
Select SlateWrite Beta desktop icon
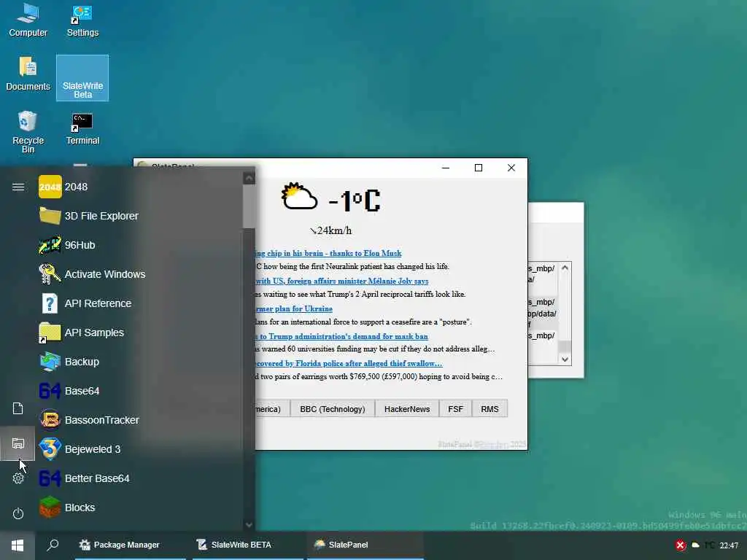[82, 77]
